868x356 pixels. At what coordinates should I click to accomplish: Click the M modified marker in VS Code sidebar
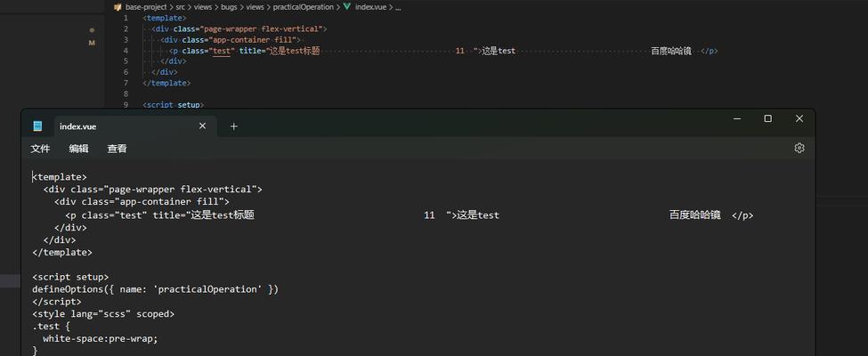(x=92, y=43)
